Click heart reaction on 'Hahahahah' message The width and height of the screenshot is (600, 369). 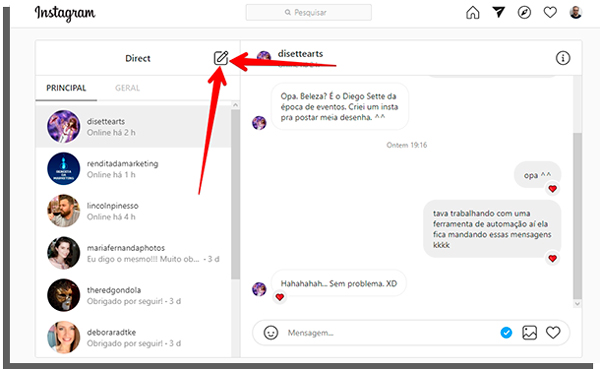(x=280, y=297)
